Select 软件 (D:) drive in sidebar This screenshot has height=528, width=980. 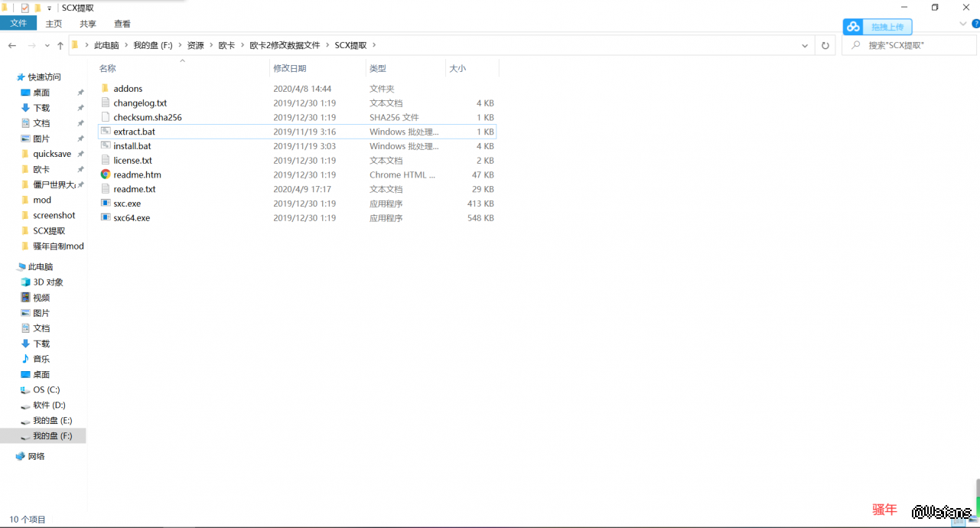(x=49, y=405)
